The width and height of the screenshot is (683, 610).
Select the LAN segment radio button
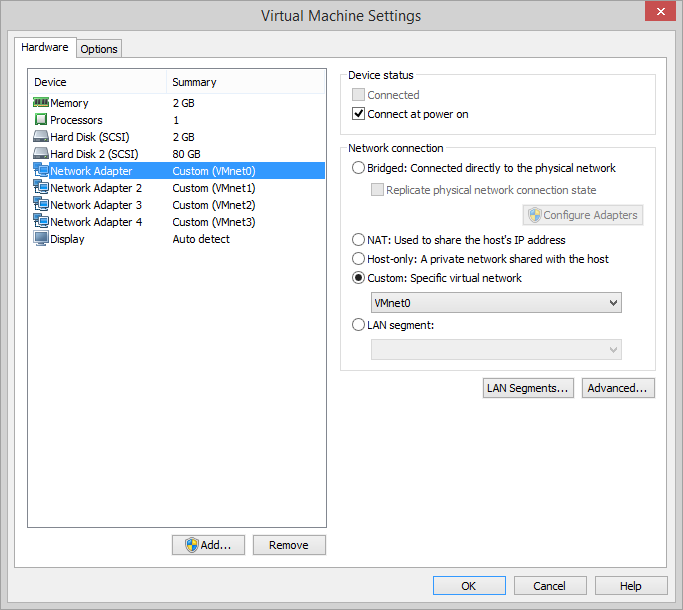click(359, 324)
